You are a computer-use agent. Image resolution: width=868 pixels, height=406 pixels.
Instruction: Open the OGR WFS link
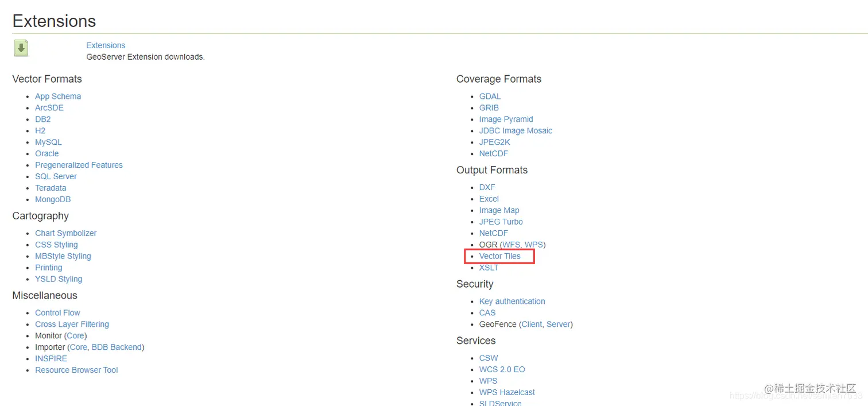[511, 245]
